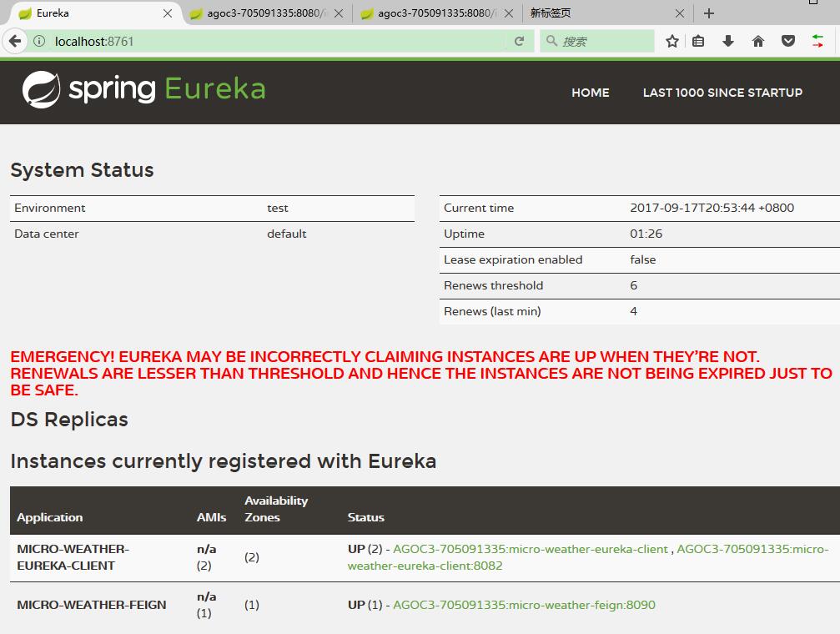Click the Spring Eureka logo
Viewport: 840px width, 634px height.
pos(143,89)
